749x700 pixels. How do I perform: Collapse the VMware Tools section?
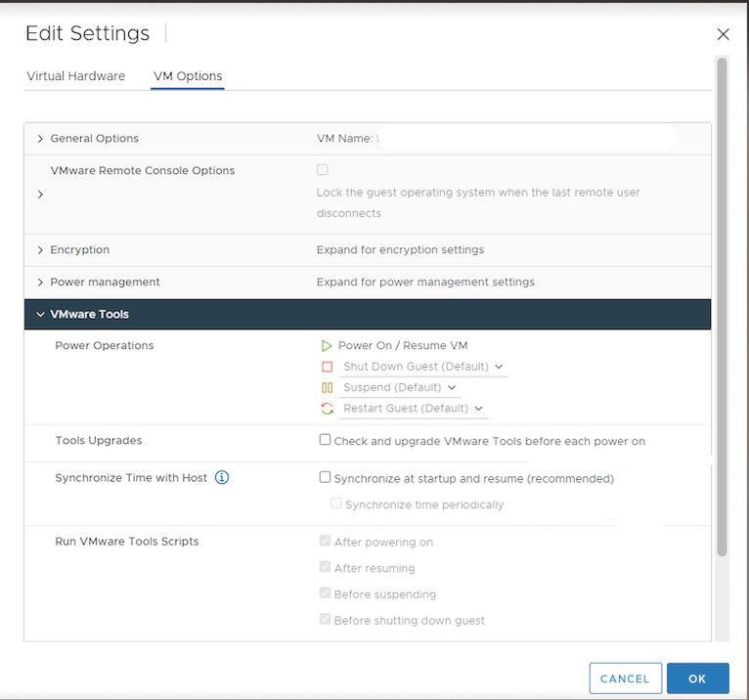(40, 315)
